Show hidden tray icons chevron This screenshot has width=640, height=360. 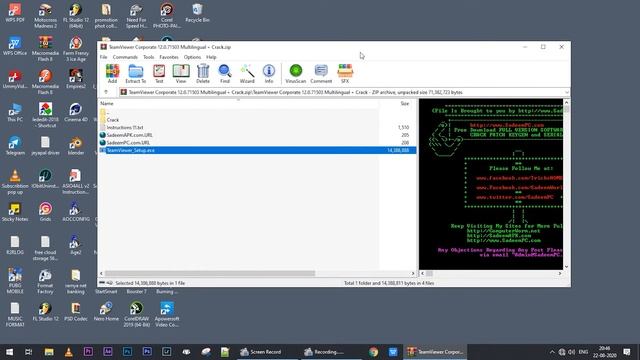tap(552, 352)
